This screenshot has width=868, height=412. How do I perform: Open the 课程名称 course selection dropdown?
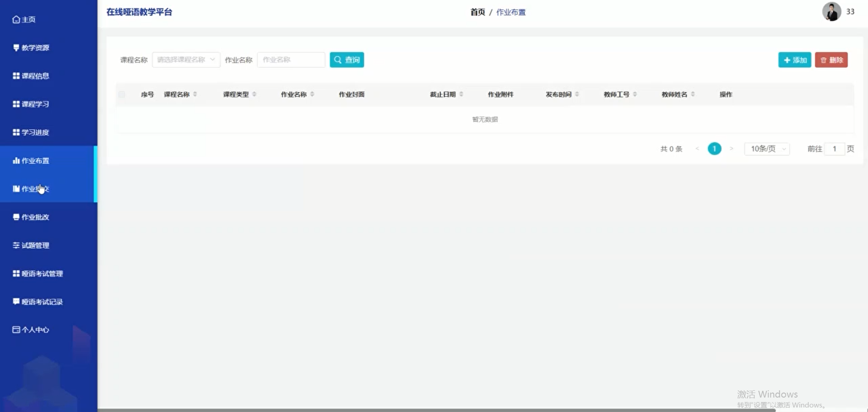(x=186, y=60)
